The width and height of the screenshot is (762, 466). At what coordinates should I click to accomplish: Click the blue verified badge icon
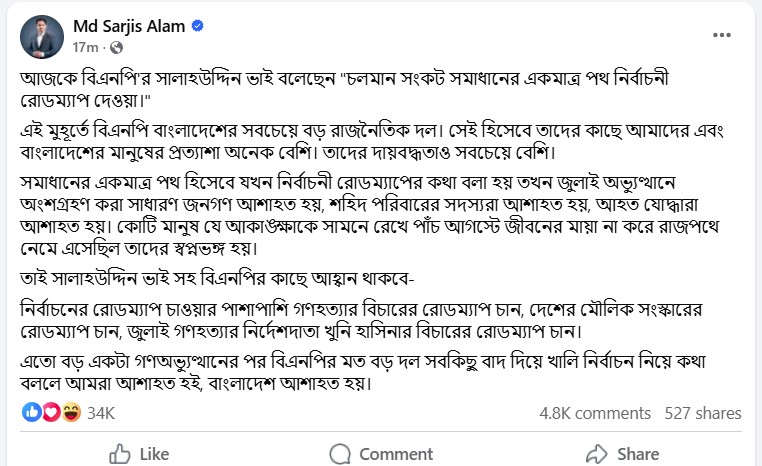pos(198,26)
